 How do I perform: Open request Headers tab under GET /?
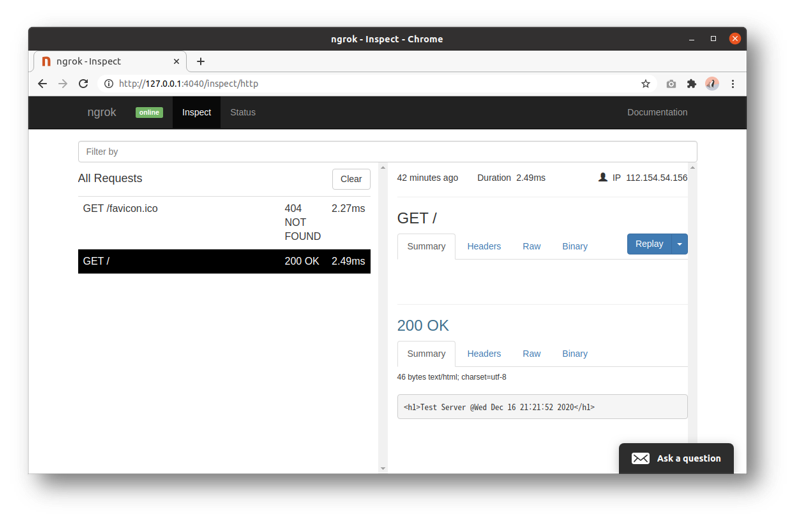click(x=484, y=247)
